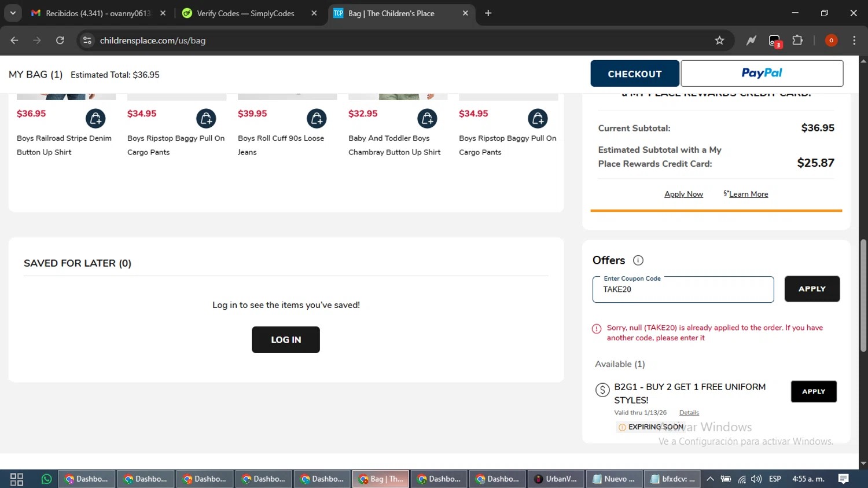Add the $36.95 Boys Railroad Stripe Denim shirt to bag
Screen dimensions: 868x488
point(95,119)
